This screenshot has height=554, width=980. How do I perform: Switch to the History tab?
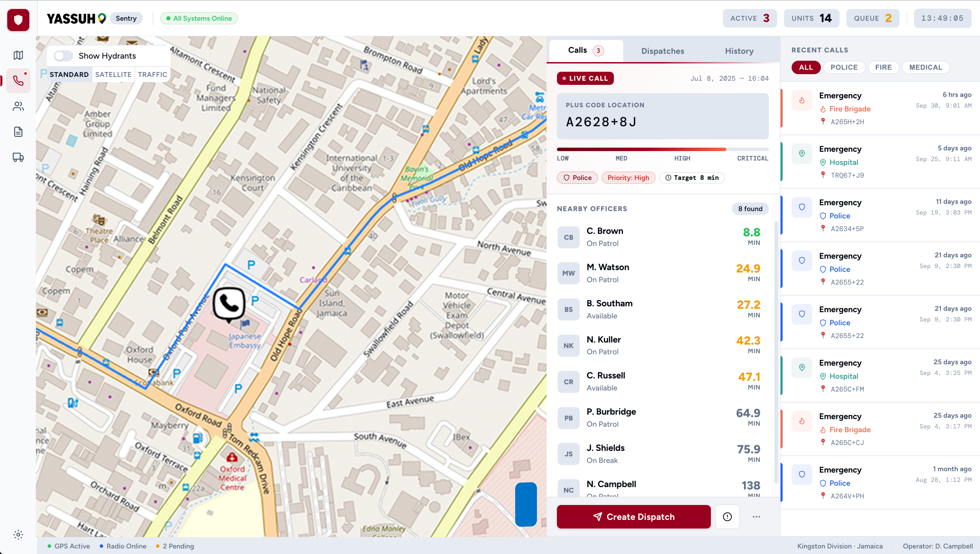point(739,51)
